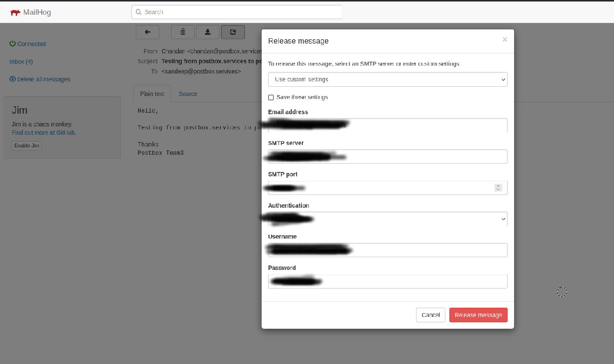Click the search magnifier icon
This screenshot has width=614, height=364.
point(138,11)
